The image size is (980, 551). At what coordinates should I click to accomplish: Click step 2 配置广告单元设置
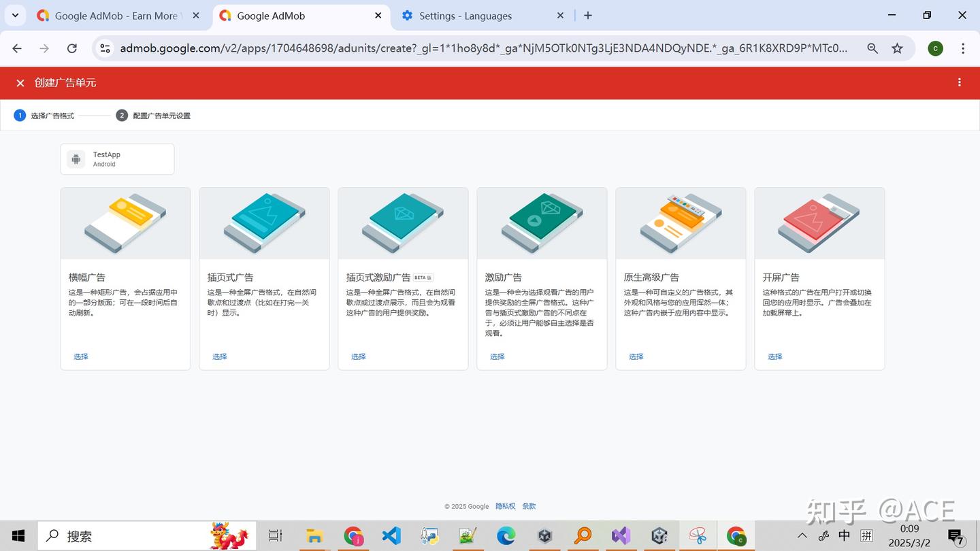tap(153, 116)
